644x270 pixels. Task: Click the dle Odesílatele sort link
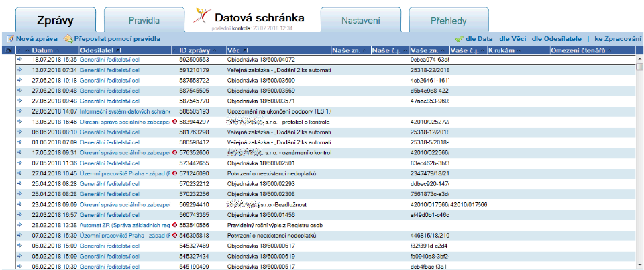point(556,40)
